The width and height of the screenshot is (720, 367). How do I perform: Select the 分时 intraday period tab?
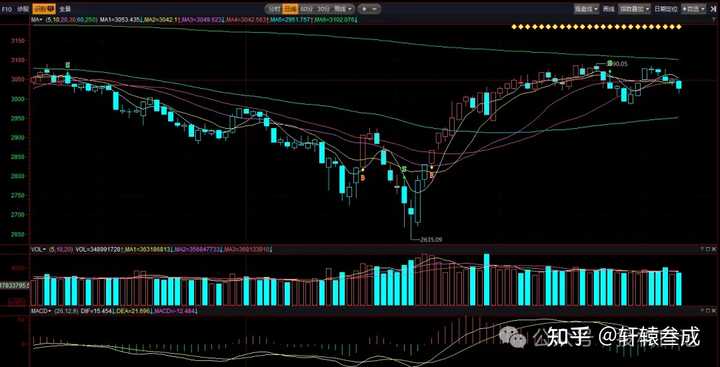[x=274, y=9]
